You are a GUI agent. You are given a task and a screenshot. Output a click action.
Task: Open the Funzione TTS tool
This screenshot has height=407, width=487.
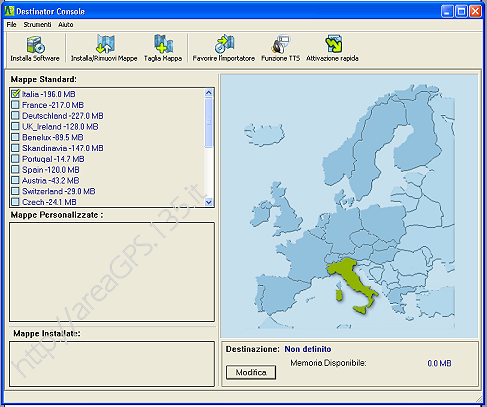click(280, 49)
